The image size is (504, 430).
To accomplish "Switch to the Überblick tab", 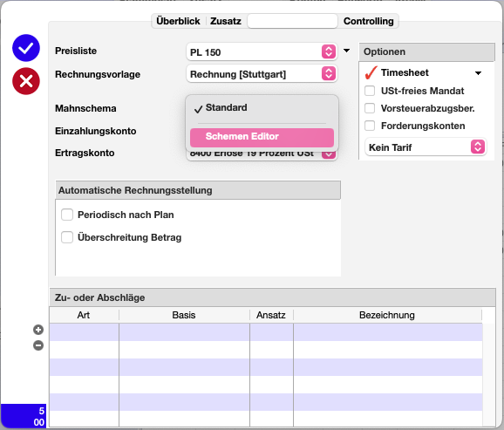I will point(178,21).
